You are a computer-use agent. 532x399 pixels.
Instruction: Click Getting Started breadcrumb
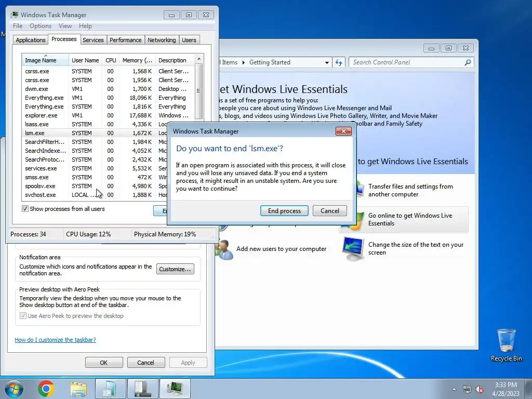click(270, 62)
